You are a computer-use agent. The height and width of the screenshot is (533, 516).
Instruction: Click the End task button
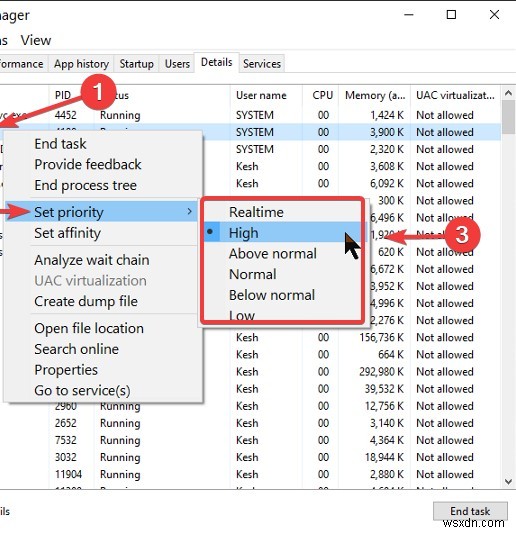point(470,511)
